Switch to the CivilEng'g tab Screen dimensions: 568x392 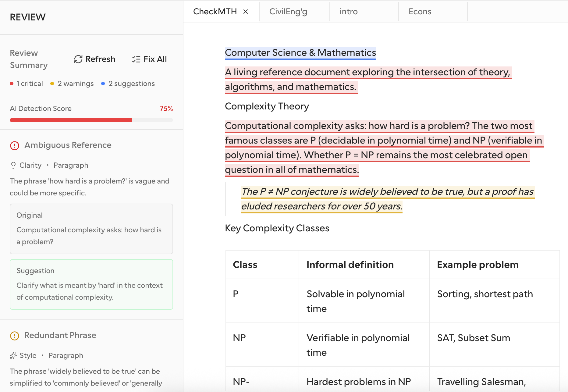(288, 12)
